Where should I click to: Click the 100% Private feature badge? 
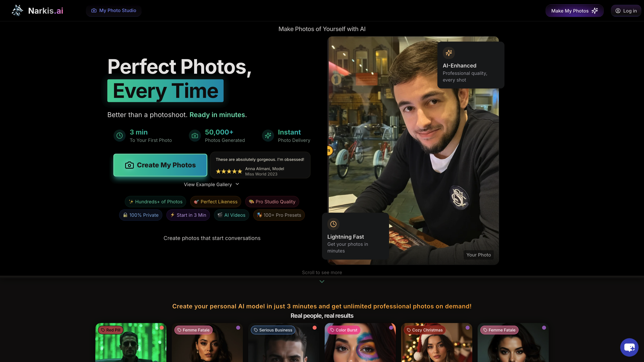(140, 215)
